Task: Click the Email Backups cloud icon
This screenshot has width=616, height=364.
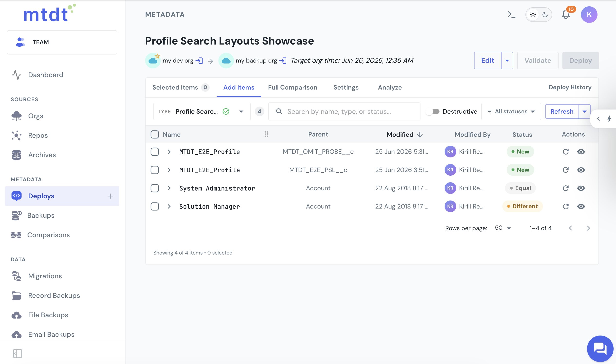Action: coord(17,335)
